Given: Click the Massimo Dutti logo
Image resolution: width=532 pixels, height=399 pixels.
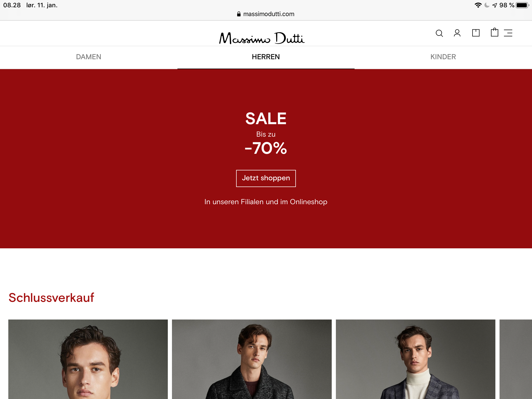Looking at the screenshot, I should click(262, 38).
